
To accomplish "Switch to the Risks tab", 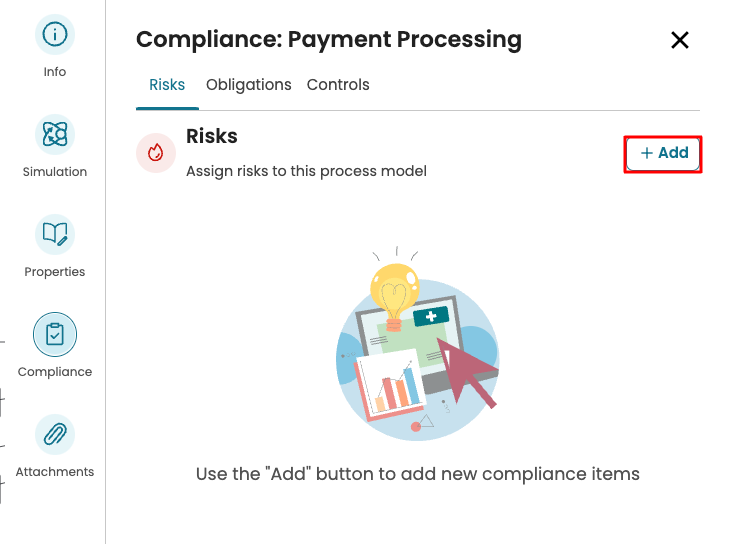I will (167, 85).
